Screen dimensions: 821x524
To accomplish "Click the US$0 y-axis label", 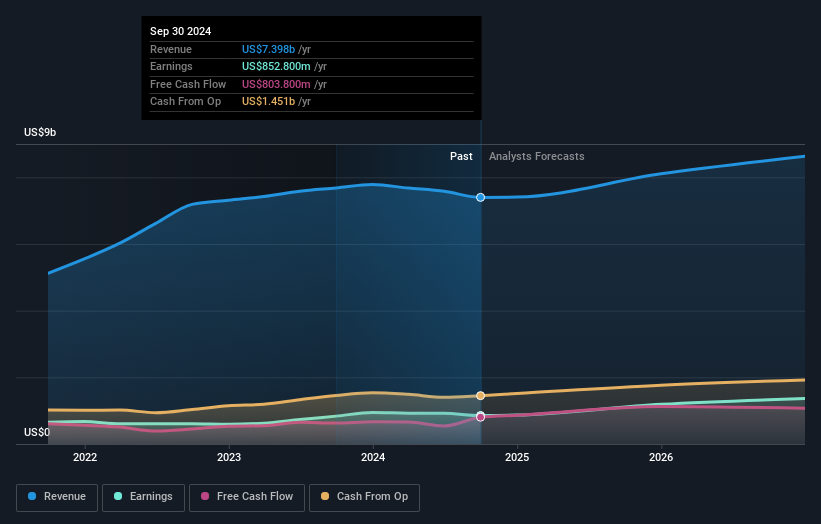I will click(x=37, y=432).
